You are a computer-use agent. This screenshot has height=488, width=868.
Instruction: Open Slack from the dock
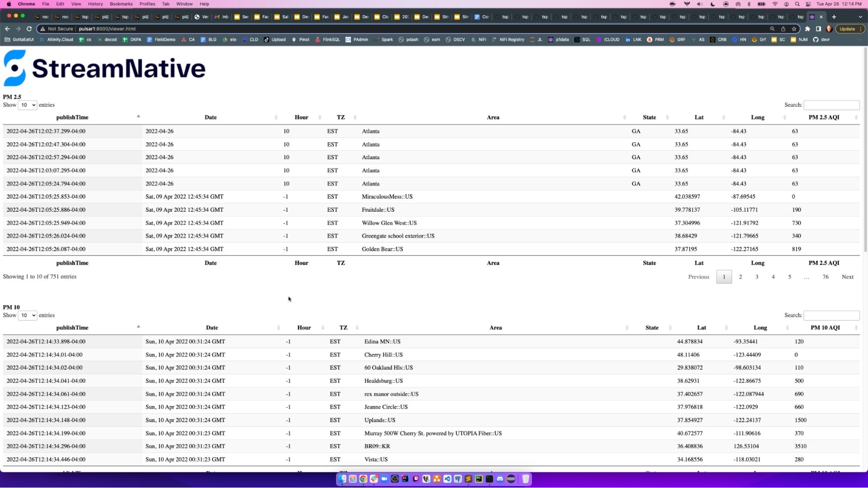point(374,479)
